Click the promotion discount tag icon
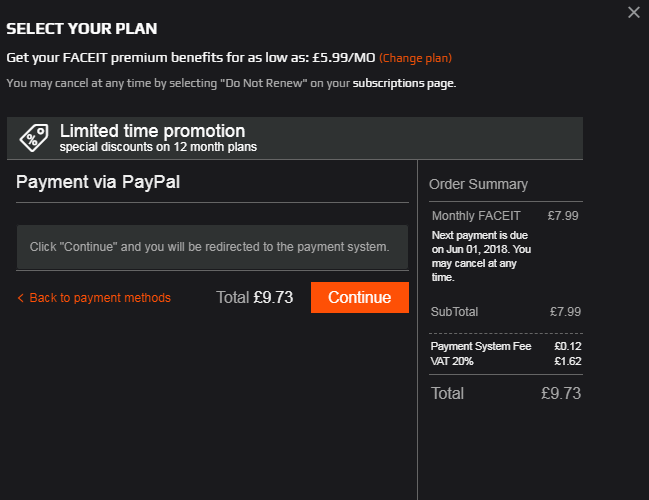This screenshot has width=649, height=500. click(x=33, y=137)
